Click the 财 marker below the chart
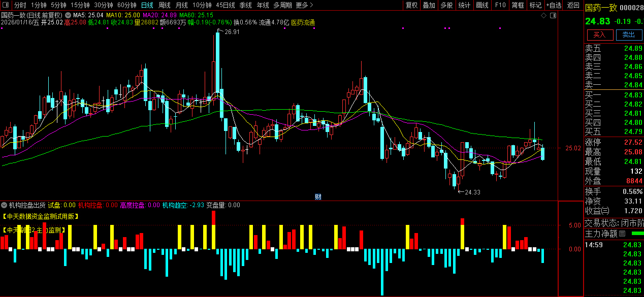The height and width of the screenshot is (297, 644). [318, 197]
